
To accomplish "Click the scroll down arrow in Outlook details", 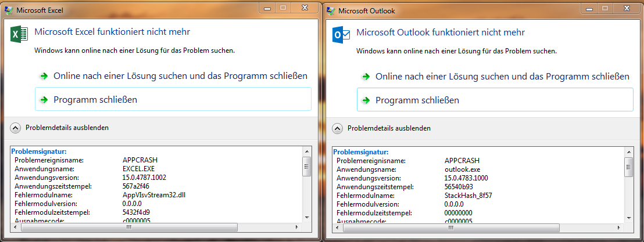I will point(628,218).
